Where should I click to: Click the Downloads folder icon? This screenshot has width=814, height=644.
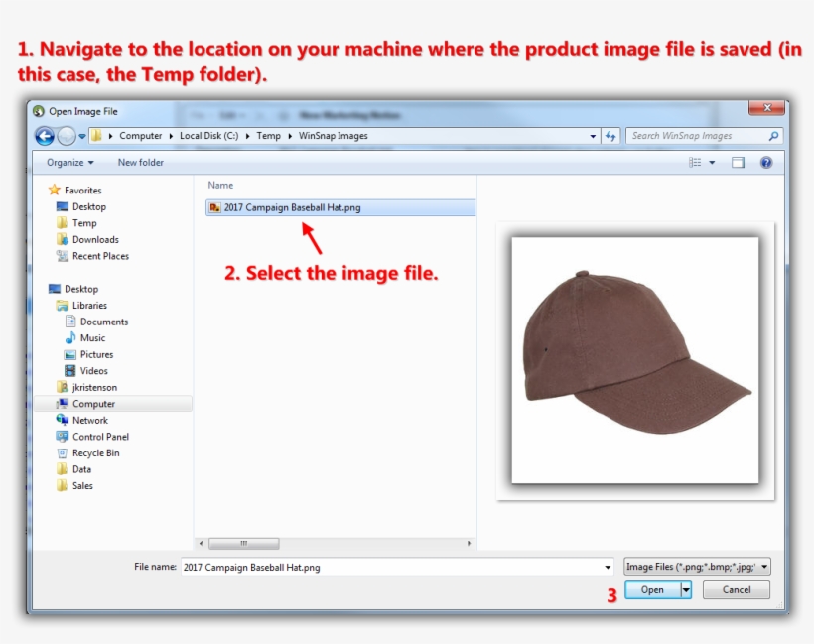[63, 239]
